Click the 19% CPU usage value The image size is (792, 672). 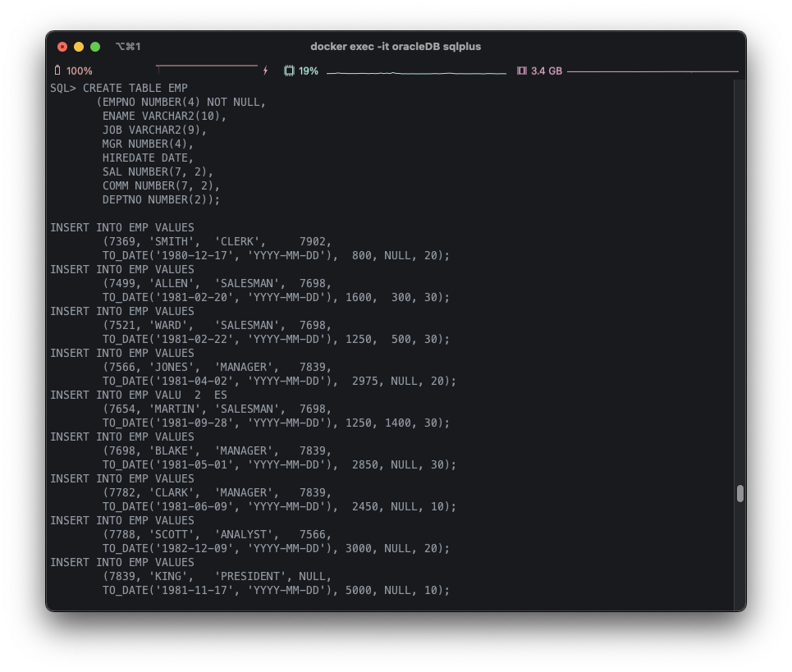pyautogui.click(x=308, y=71)
